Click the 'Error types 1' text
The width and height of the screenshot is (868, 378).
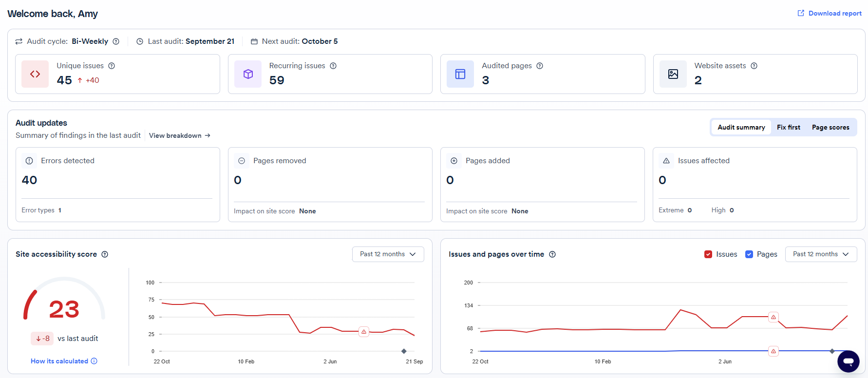pos(41,210)
